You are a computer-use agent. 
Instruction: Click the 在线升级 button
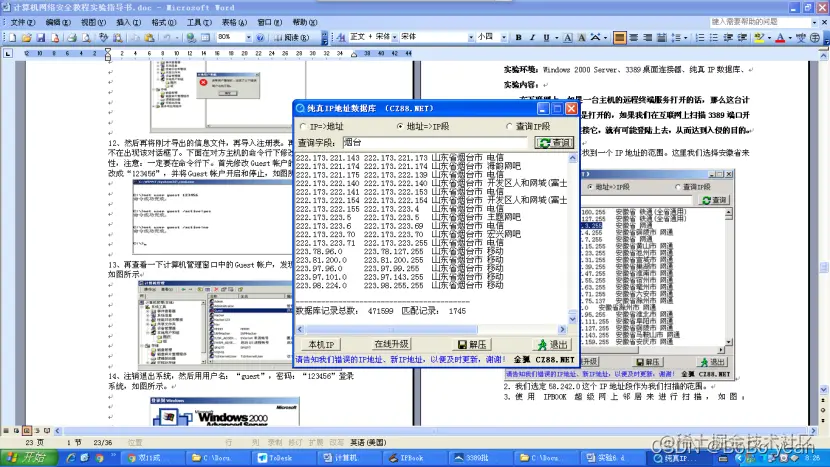click(392, 344)
